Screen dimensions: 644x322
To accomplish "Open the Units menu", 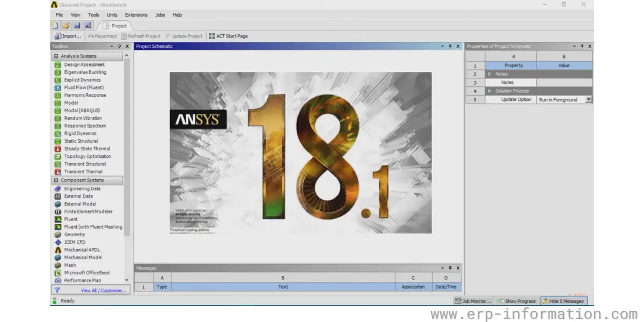I will pyautogui.click(x=112, y=15).
